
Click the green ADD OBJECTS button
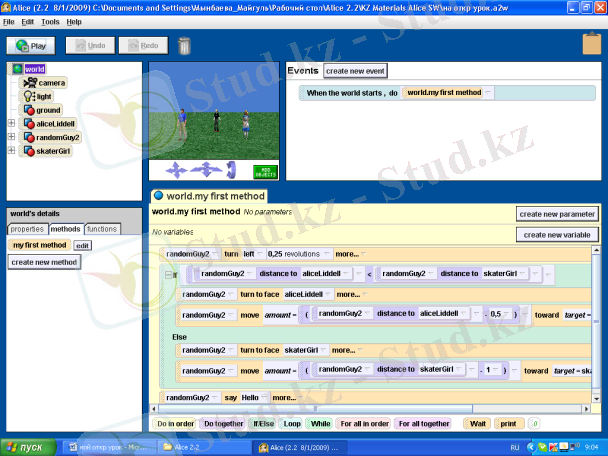pos(264,171)
